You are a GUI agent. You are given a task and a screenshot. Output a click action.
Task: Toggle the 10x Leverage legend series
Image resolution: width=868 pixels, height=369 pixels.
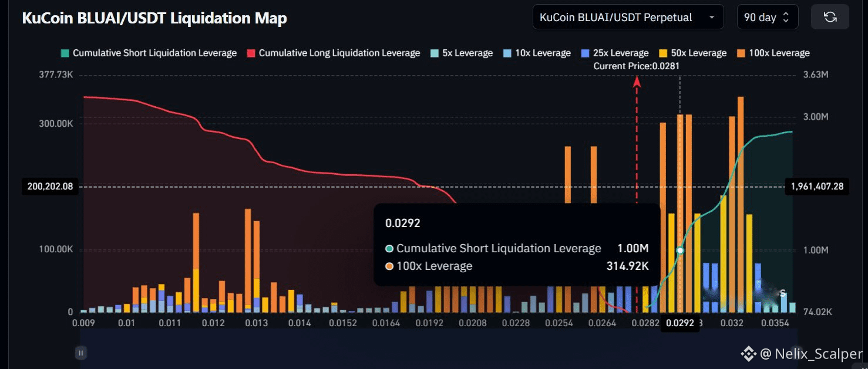537,53
